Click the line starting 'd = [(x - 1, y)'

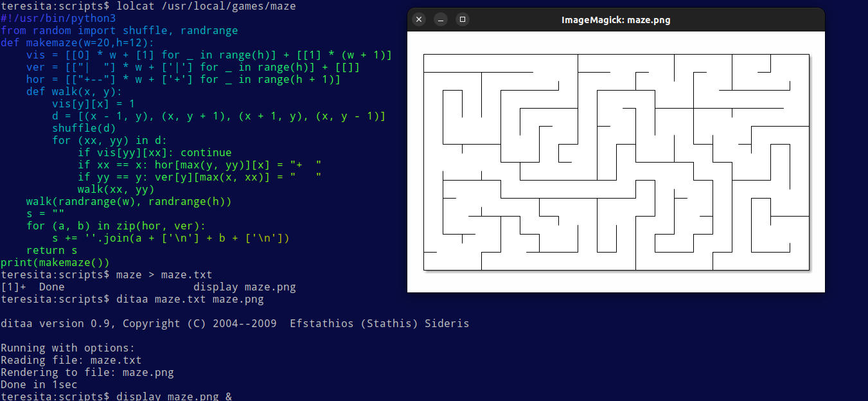tap(218, 116)
